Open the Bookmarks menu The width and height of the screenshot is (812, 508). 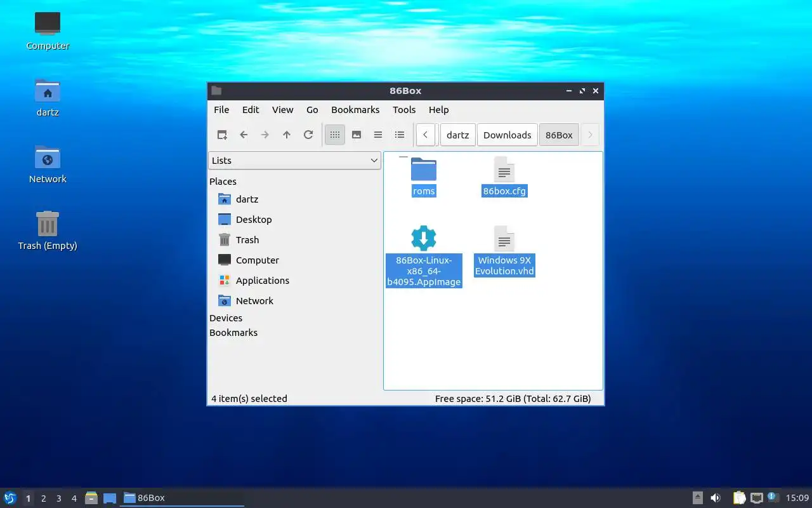tap(355, 110)
